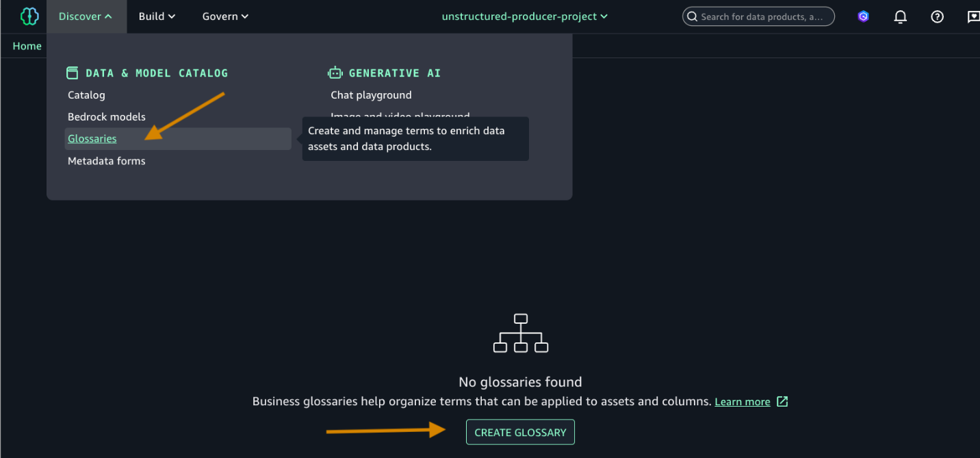Click the DATA & MODEL CATALOG heading
980x458 pixels.
(157, 73)
